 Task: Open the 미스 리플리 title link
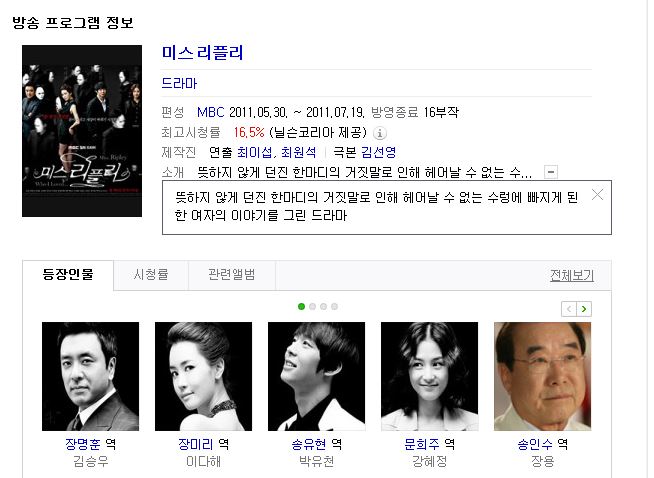click(x=202, y=53)
